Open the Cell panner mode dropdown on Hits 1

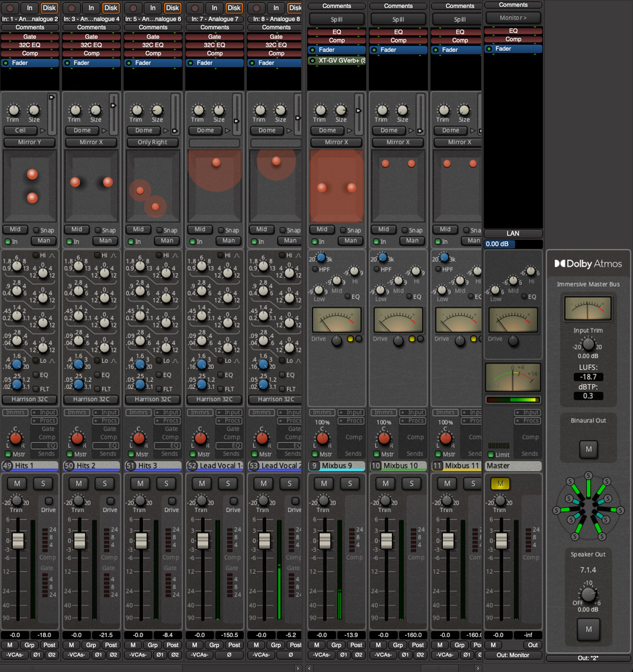click(21, 130)
